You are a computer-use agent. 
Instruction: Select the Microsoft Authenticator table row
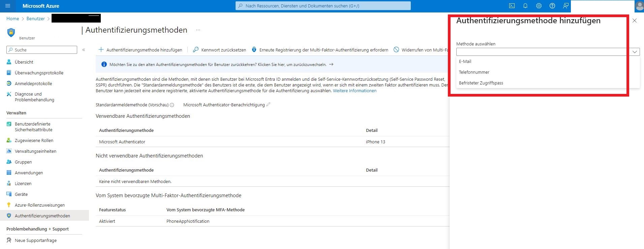[x=272, y=142]
